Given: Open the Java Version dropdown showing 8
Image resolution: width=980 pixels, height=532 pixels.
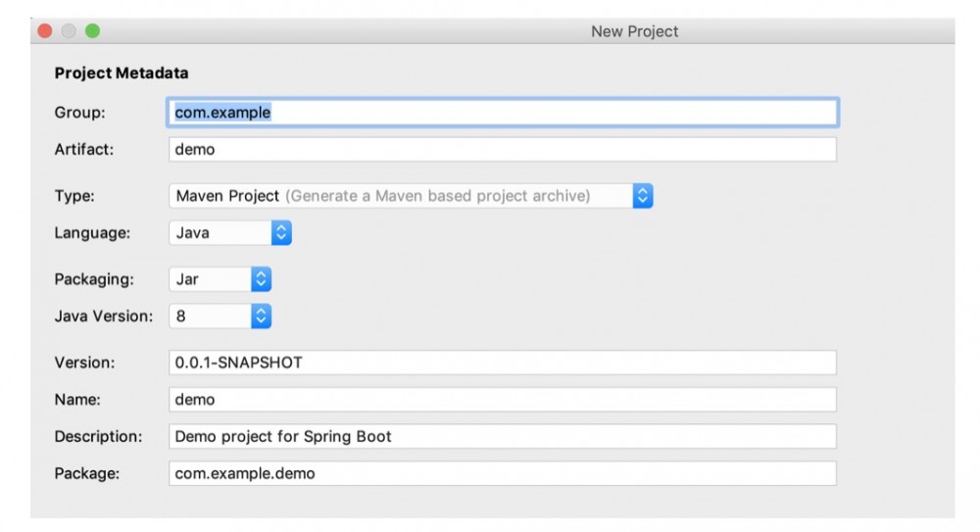Looking at the screenshot, I should coord(210,316).
